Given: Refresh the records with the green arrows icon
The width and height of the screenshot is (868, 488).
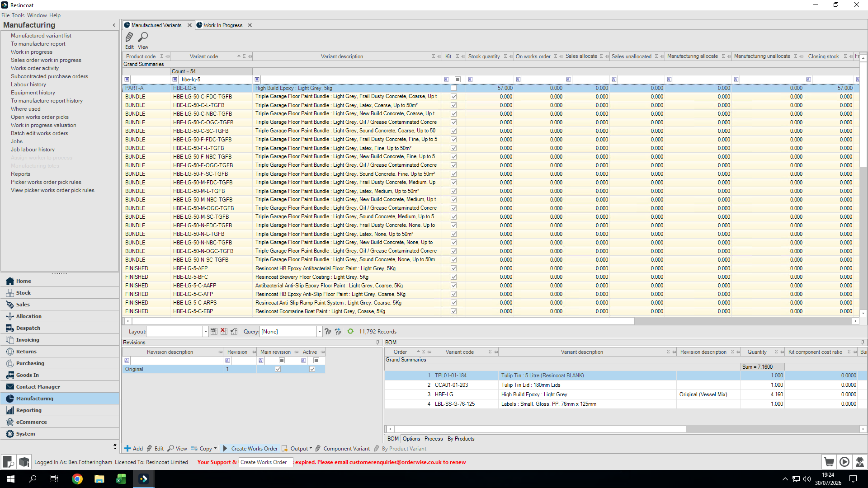Looking at the screenshot, I should [350, 332].
